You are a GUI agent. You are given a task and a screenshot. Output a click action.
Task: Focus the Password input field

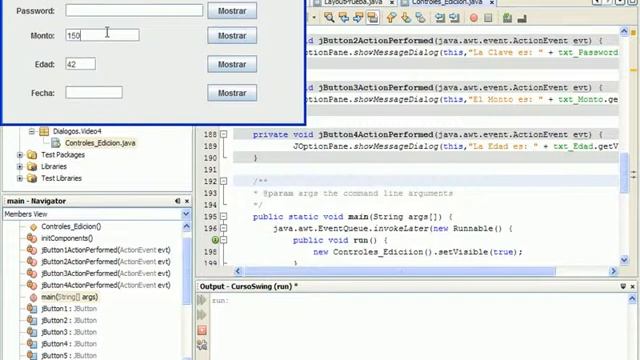[x=134, y=11]
